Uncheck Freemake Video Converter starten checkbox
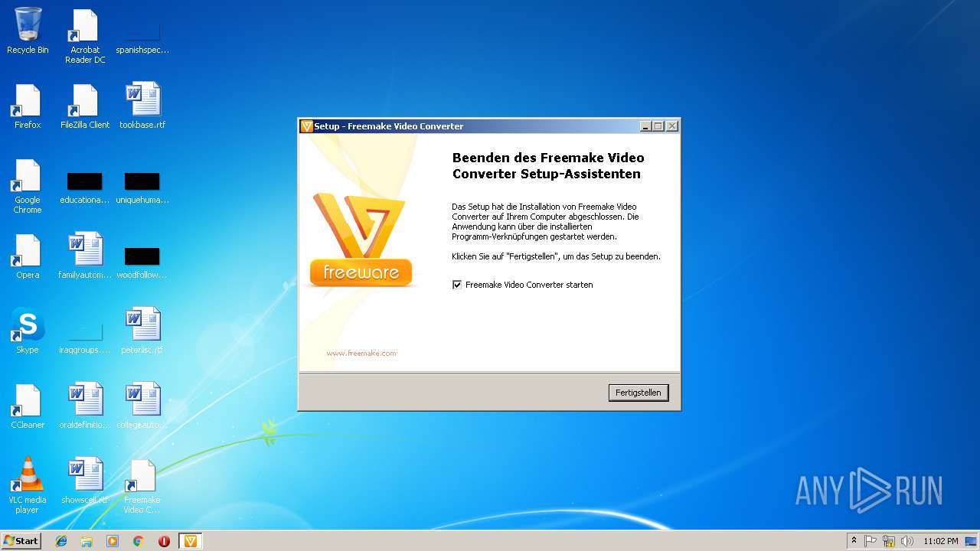 (x=457, y=285)
